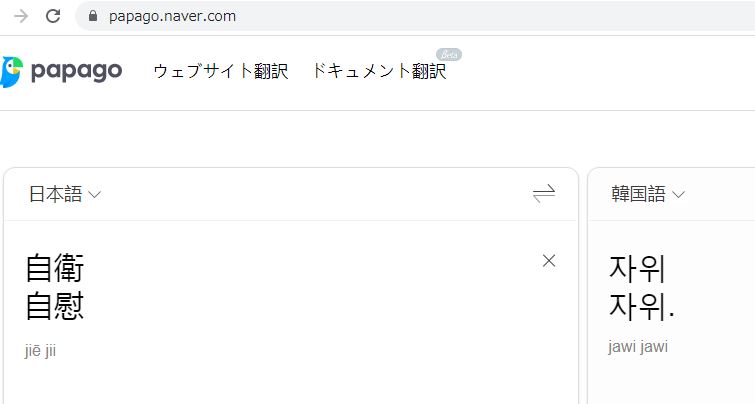Click the romanization jiē jii
The image size is (755, 404).
(x=40, y=351)
